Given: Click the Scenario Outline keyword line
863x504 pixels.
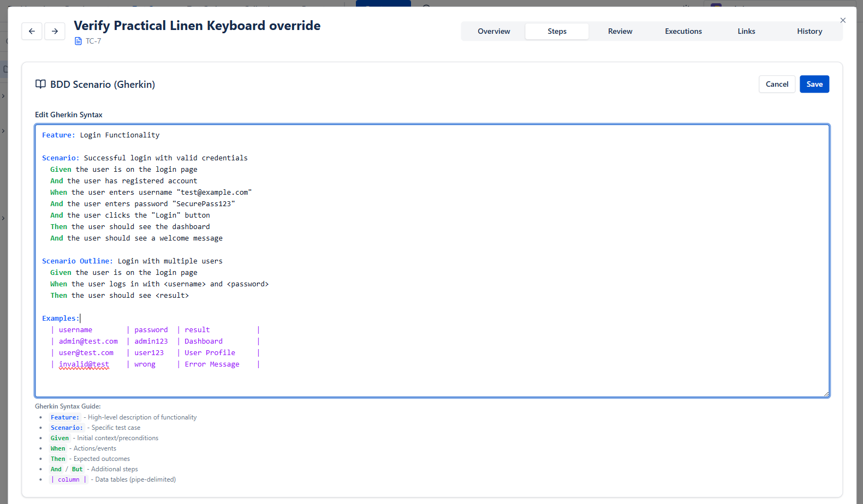Looking at the screenshot, I should [x=77, y=261].
